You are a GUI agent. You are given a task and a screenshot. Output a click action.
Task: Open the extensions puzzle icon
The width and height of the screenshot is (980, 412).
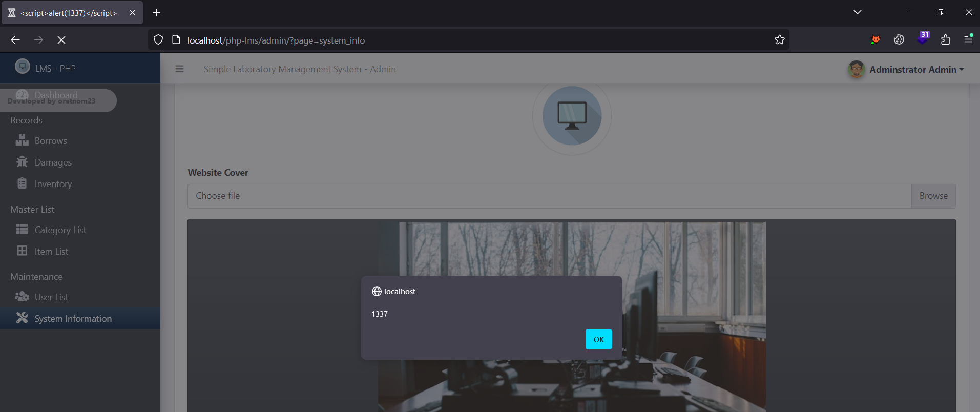946,40
